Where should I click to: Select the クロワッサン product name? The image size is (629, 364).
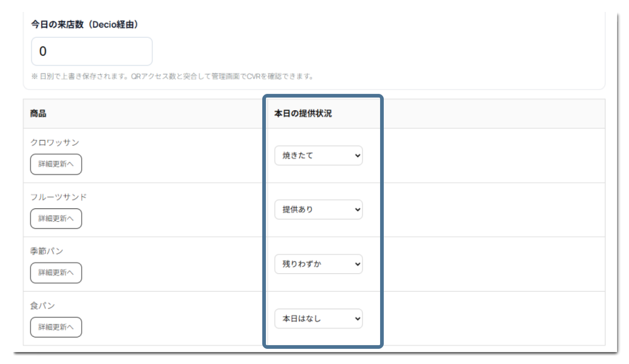click(x=55, y=143)
